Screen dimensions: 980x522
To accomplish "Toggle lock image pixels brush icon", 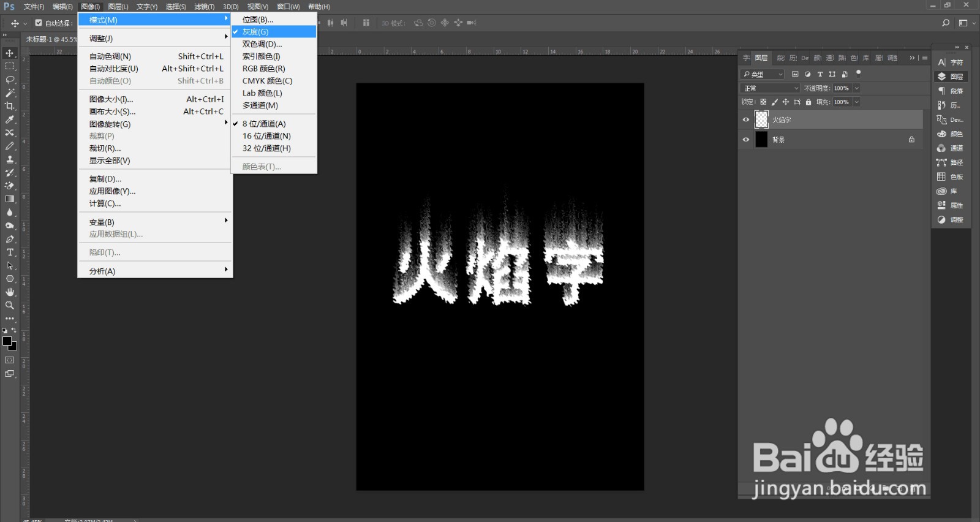I will pos(775,102).
